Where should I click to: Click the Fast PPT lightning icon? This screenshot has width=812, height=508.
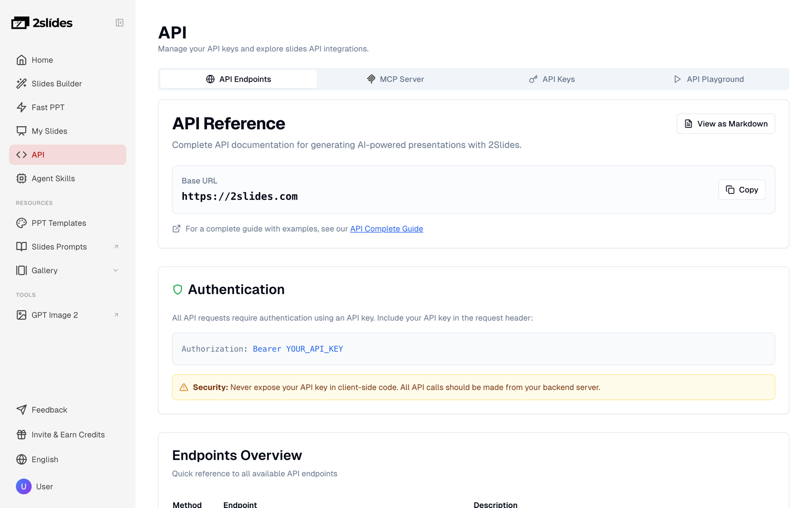[21, 107]
